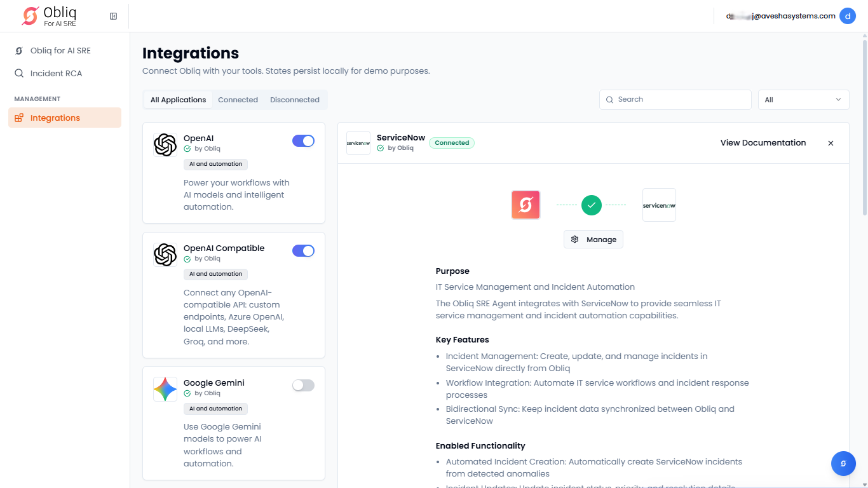Show the All Applications tab
Viewport: 868px width, 488px height.
[x=178, y=100]
